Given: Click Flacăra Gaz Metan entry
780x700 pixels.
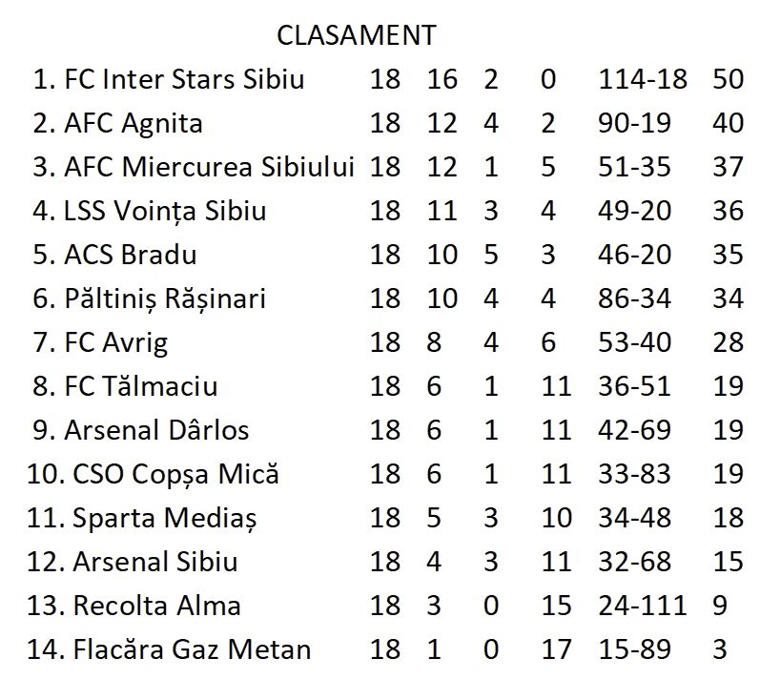Looking at the screenshot, I should pyautogui.click(x=192, y=649).
